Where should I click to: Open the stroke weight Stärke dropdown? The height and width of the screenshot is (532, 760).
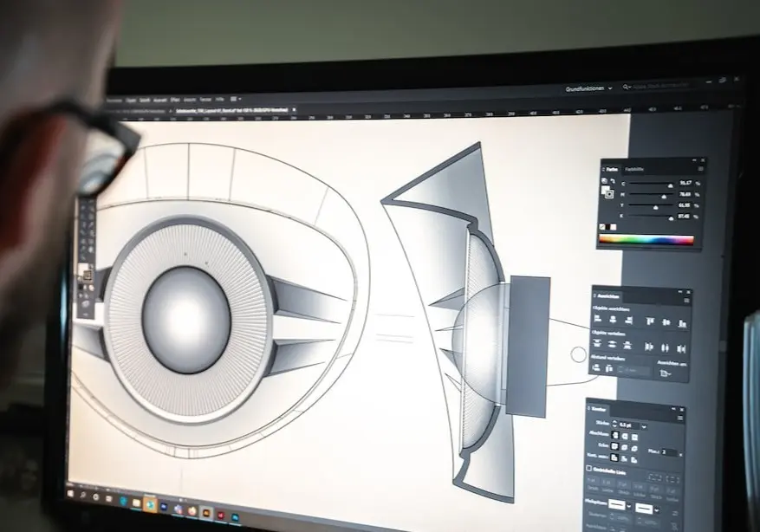click(642, 425)
